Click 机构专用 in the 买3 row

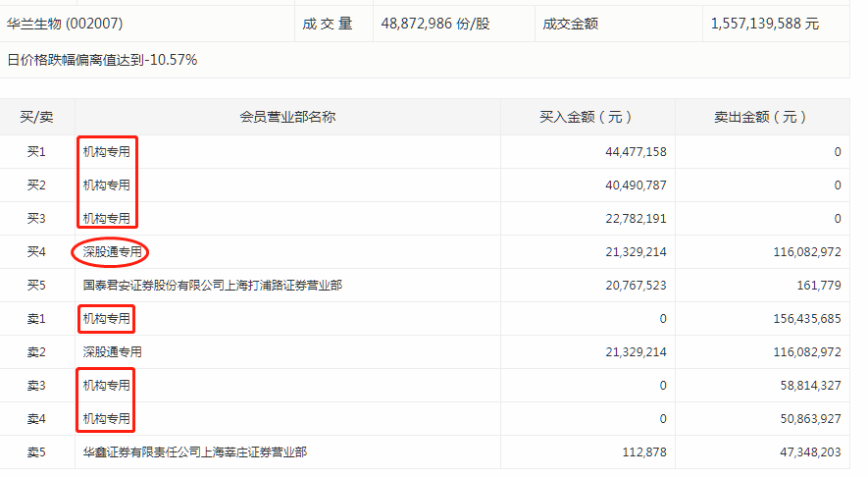point(106,219)
